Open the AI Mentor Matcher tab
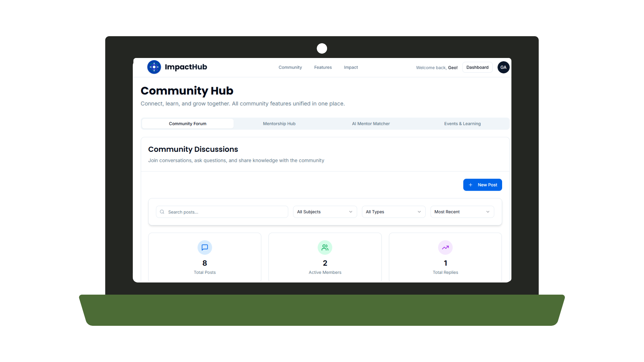 click(371, 124)
